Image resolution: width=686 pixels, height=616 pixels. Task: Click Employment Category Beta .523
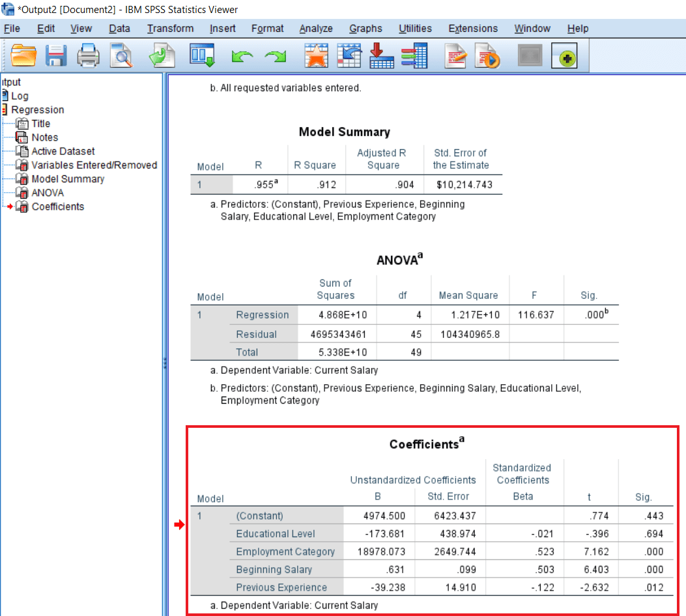[x=544, y=552]
